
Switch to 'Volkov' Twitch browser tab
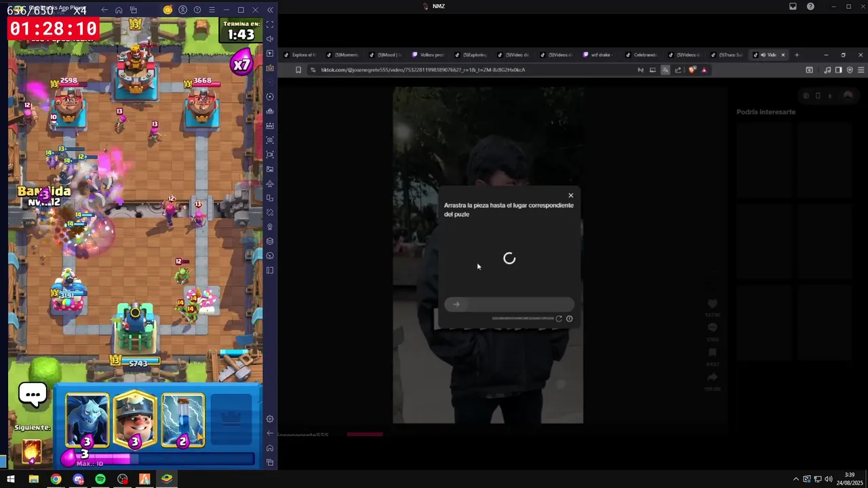point(429,55)
